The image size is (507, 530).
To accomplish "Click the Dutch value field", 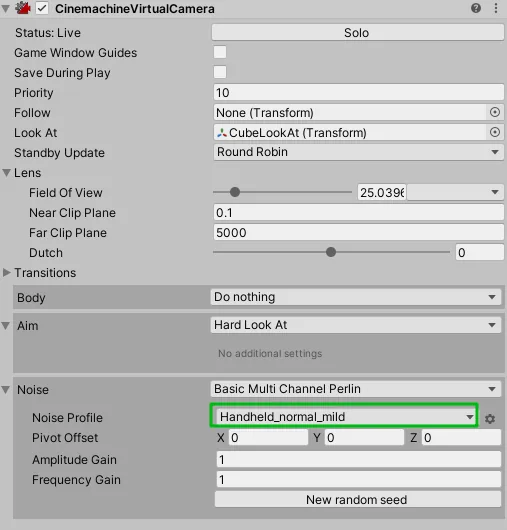I will click(x=480, y=252).
